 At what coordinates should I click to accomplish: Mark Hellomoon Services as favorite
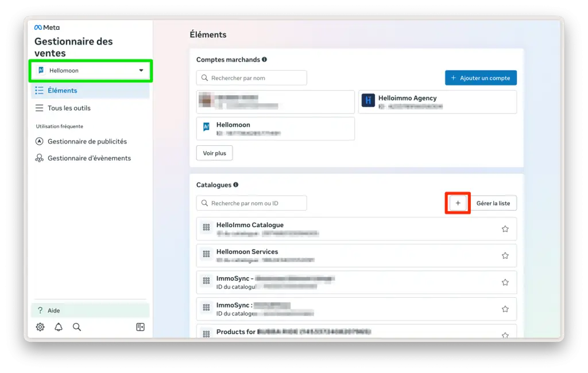[505, 255]
